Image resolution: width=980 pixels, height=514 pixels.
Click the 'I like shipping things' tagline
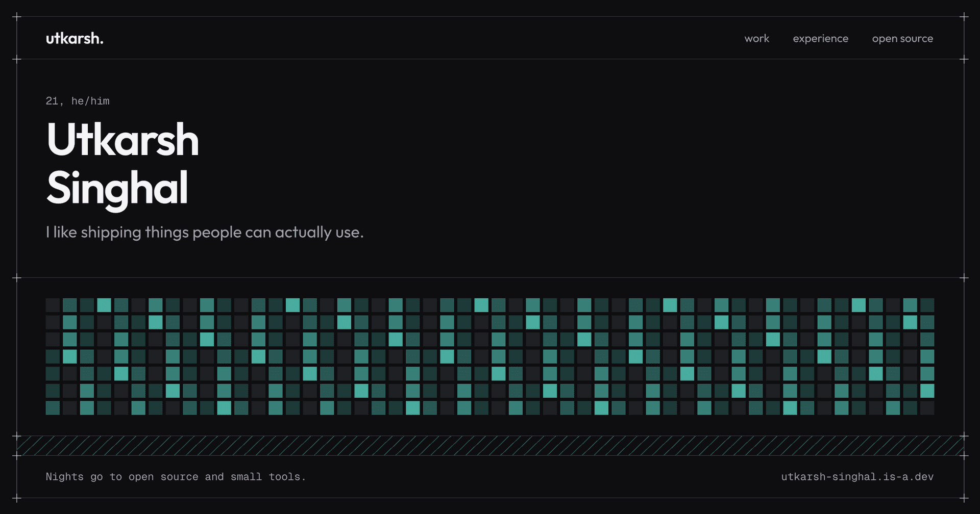tap(205, 233)
